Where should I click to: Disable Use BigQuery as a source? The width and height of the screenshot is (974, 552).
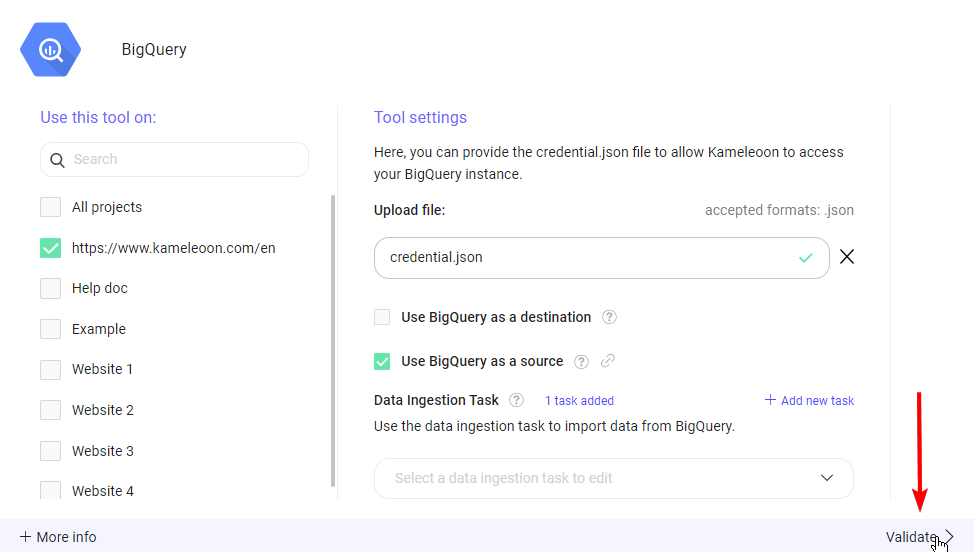tap(382, 361)
